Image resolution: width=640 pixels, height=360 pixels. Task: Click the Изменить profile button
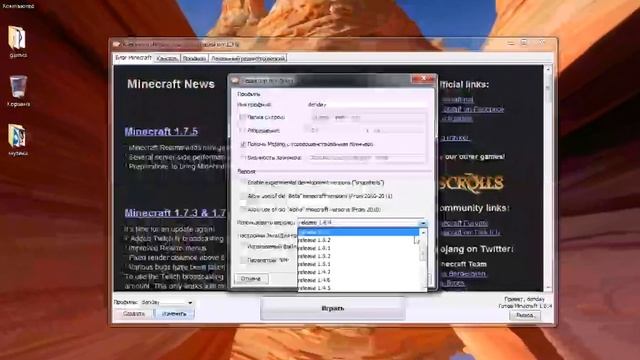click(x=174, y=314)
